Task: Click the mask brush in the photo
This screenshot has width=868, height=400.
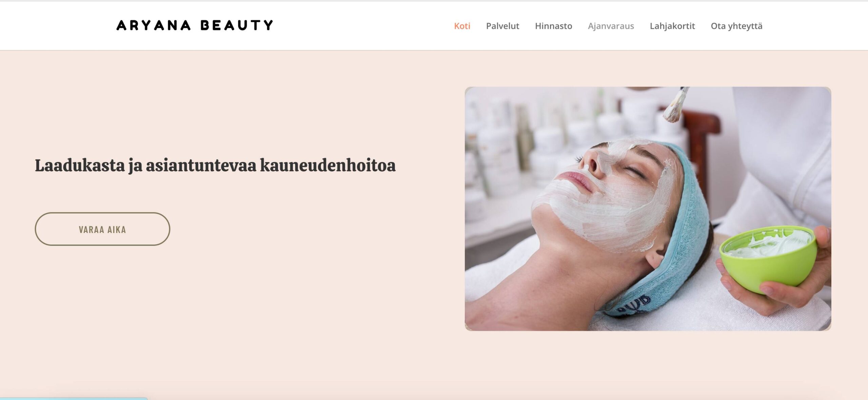Action: (x=675, y=105)
